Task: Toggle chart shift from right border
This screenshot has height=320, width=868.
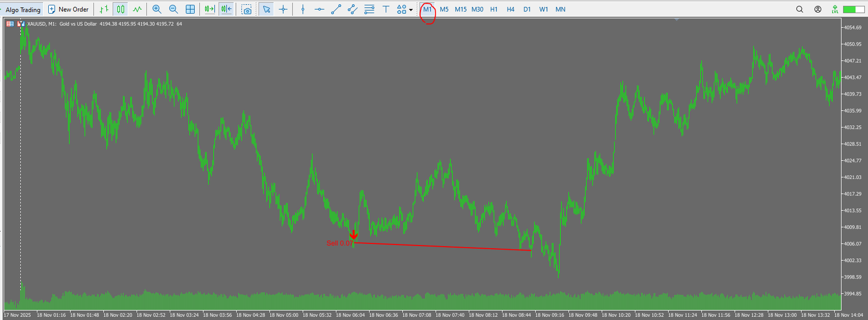Action: click(227, 9)
